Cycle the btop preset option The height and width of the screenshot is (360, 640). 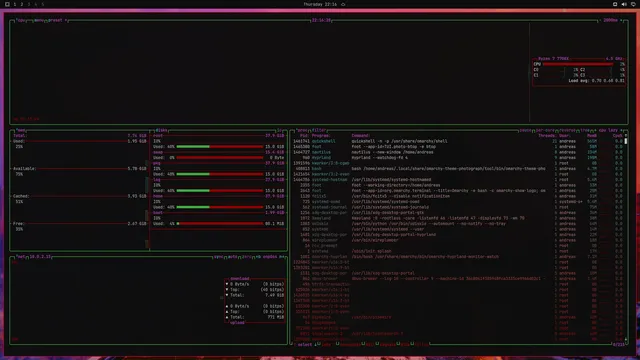[x=57, y=20]
